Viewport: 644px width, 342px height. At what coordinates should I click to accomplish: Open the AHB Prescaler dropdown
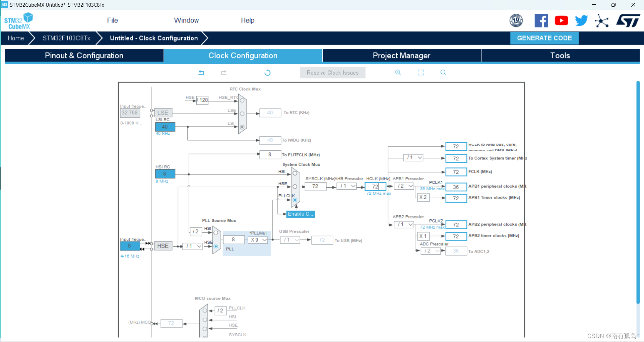point(346,186)
